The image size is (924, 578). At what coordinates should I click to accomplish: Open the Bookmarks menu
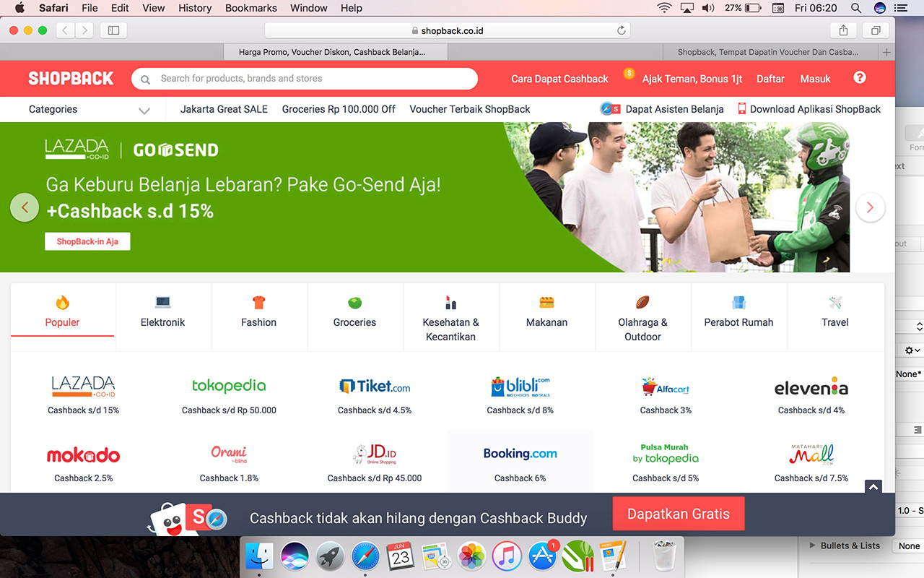251,8
